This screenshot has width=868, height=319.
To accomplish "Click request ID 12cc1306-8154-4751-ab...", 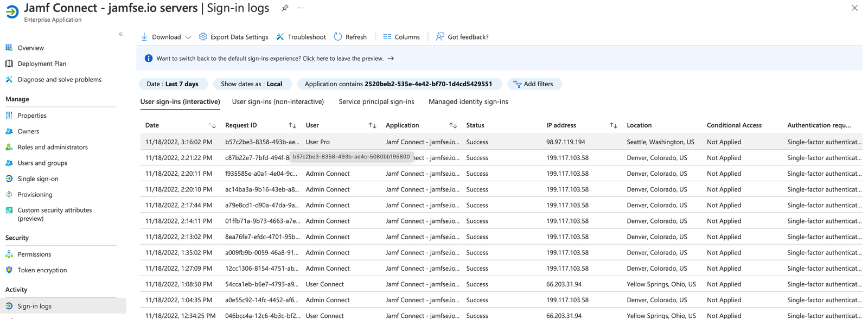I will pyautogui.click(x=261, y=269).
